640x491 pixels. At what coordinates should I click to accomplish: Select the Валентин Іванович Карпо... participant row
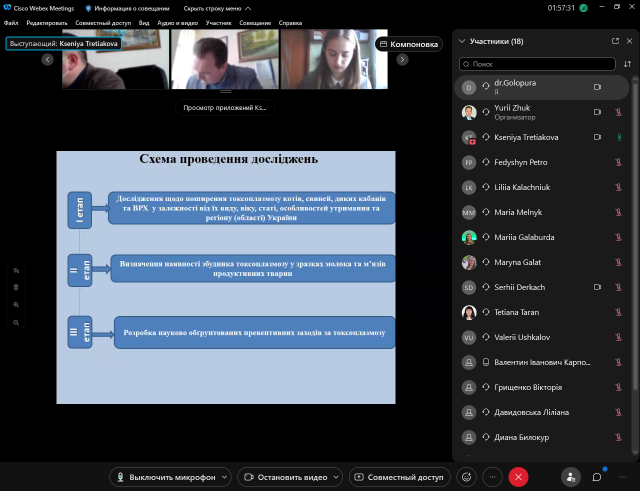tap(542, 362)
